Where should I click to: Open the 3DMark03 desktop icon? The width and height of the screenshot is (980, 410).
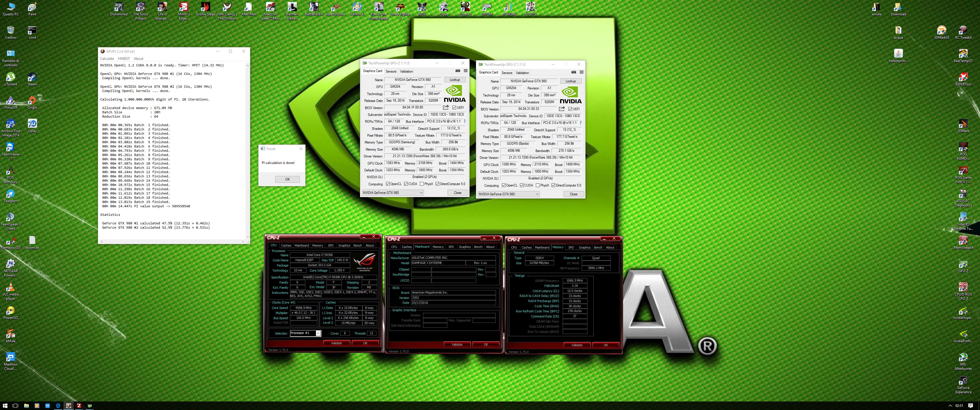pyautogui.click(x=941, y=33)
